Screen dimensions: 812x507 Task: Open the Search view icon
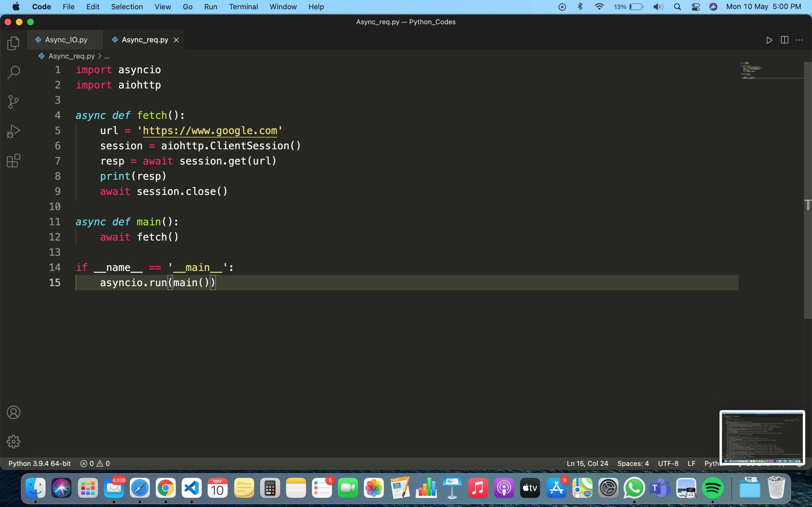(14, 72)
